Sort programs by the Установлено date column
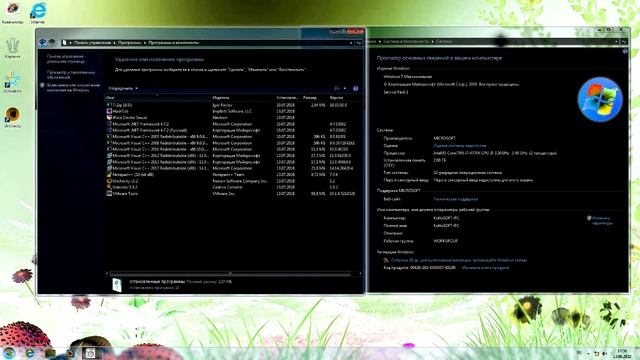This screenshot has width=640, height=360. [x=288, y=98]
